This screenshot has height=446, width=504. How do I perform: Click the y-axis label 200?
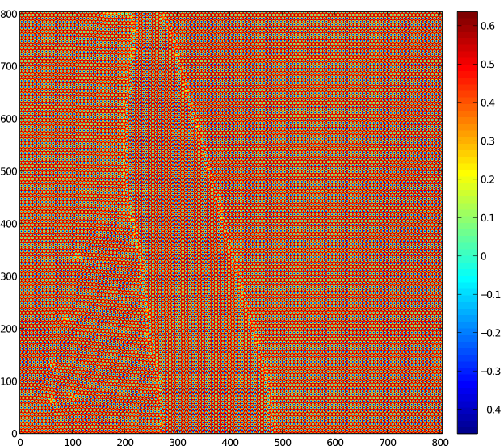click(9, 329)
